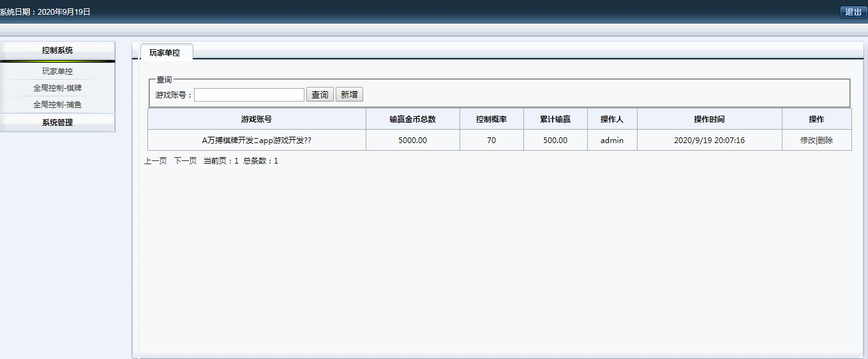
Task: Go to previous page with 上一页
Action: [155, 161]
